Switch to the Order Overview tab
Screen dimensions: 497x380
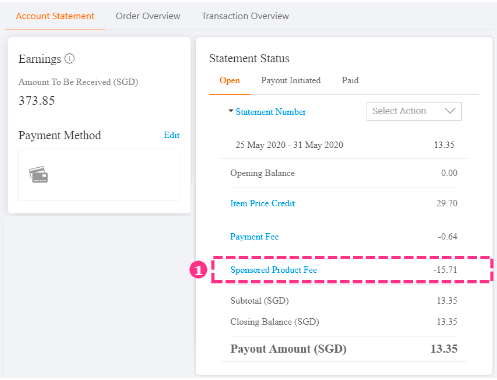pyautogui.click(x=148, y=16)
